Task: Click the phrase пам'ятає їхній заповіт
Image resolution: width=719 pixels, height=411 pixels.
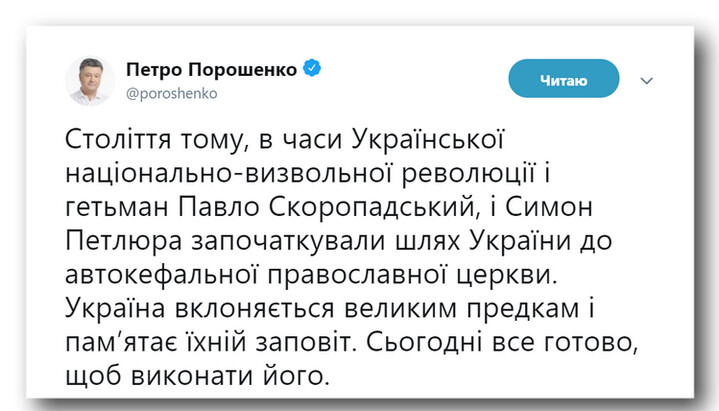Action: click(210, 342)
